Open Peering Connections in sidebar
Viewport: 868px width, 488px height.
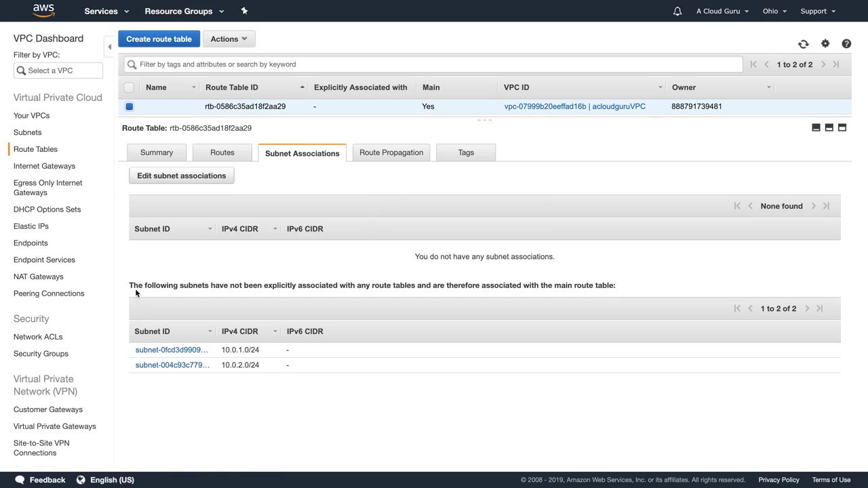(x=49, y=293)
